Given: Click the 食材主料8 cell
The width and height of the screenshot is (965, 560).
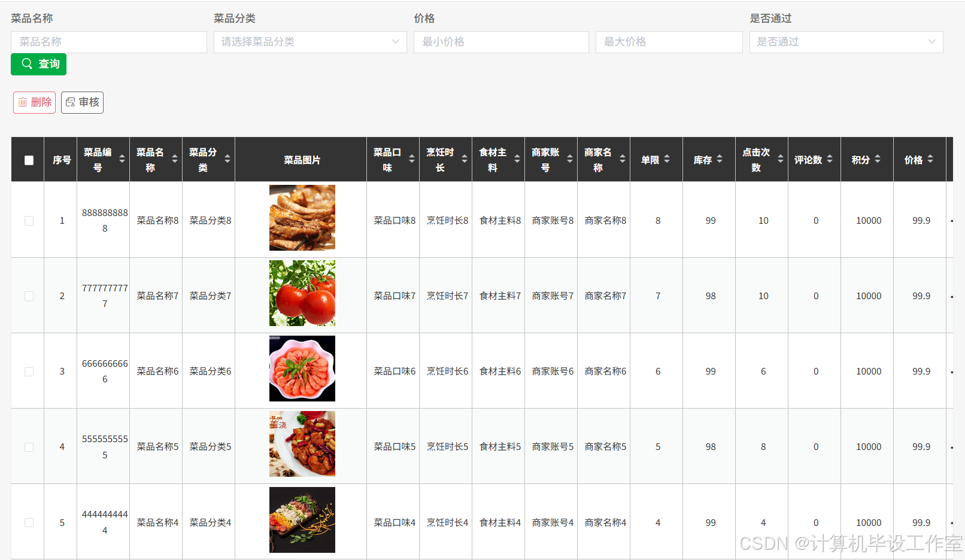Looking at the screenshot, I should tap(500, 221).
